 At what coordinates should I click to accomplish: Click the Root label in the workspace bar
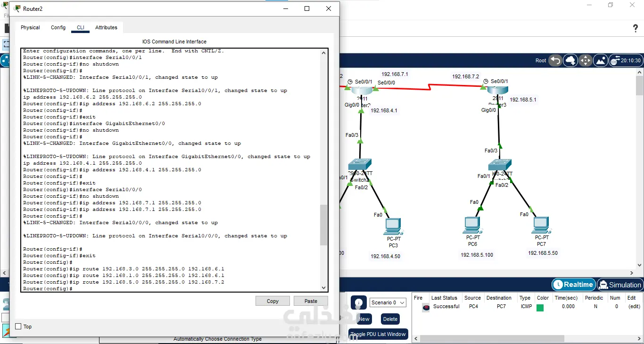click(x=541, y=60)
